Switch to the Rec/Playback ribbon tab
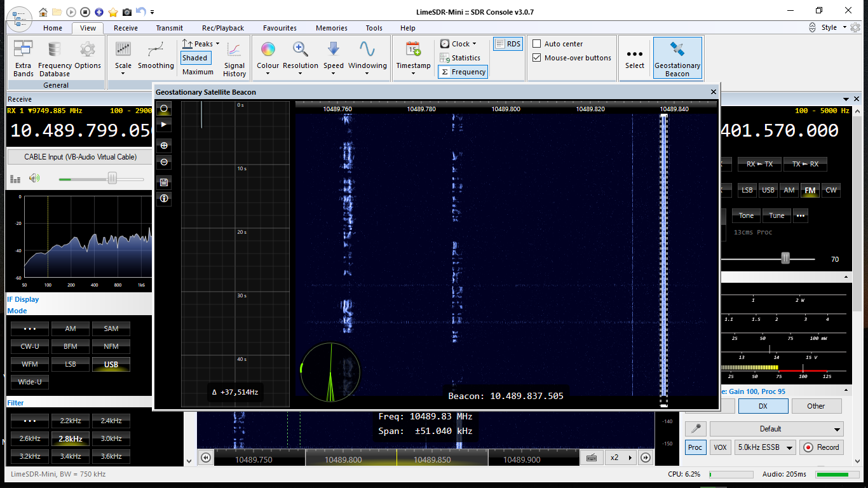The height and width of the screenshot is (488, 868). tap(223, 28)
